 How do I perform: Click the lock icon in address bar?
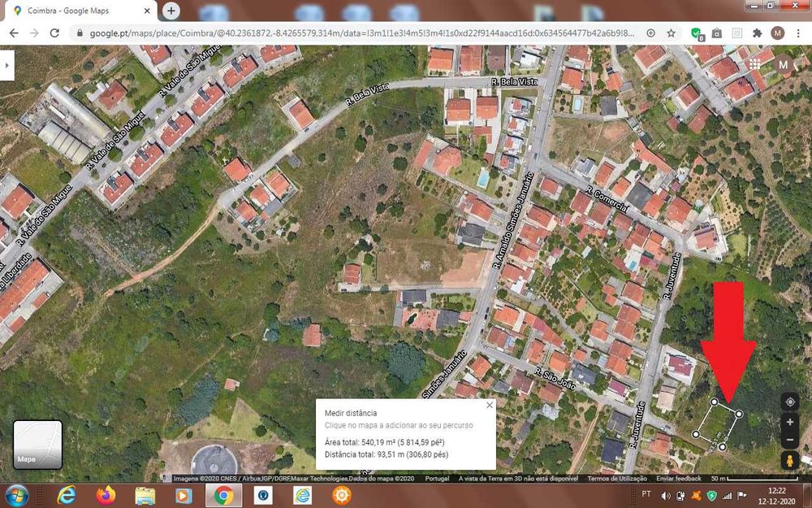click(x=80, y=33)
